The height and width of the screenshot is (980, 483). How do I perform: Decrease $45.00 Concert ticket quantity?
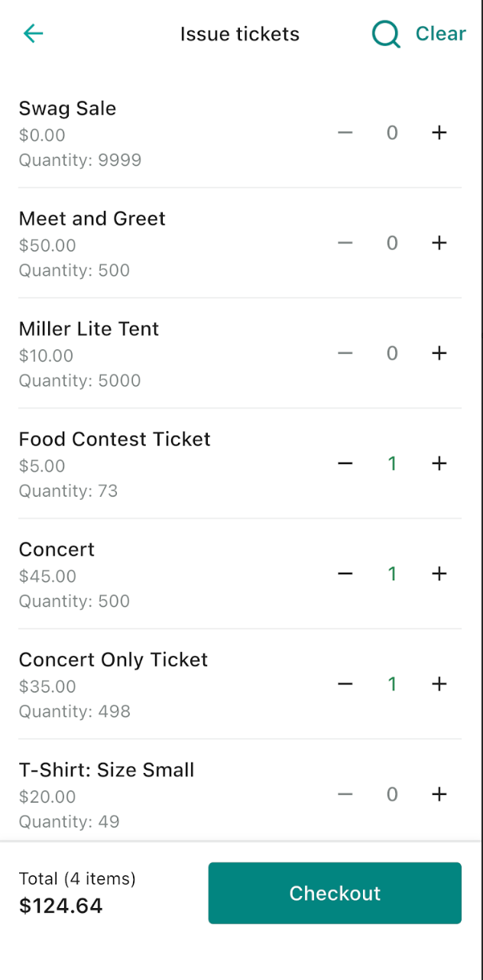345,573
